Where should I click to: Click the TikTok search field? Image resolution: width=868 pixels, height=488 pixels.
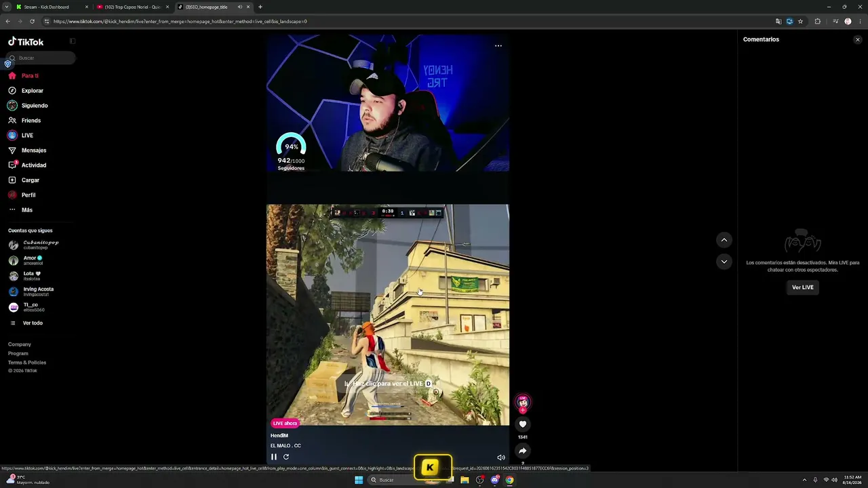pos(42,58)
